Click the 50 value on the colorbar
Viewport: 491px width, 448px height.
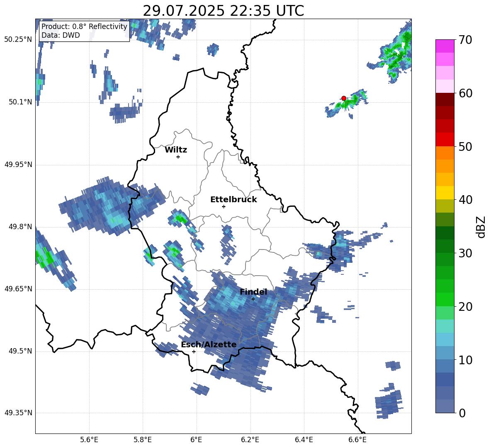[x=465, y=147]
